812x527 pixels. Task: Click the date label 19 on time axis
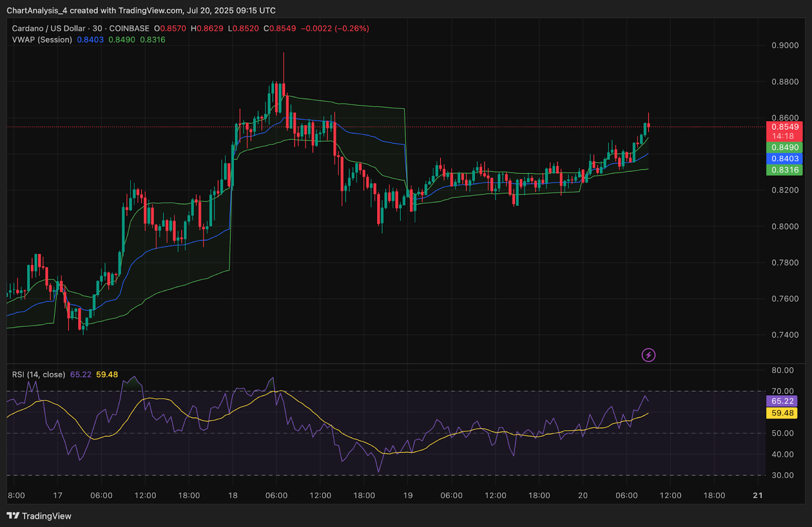pyautogui.click(x=408, y=496)
